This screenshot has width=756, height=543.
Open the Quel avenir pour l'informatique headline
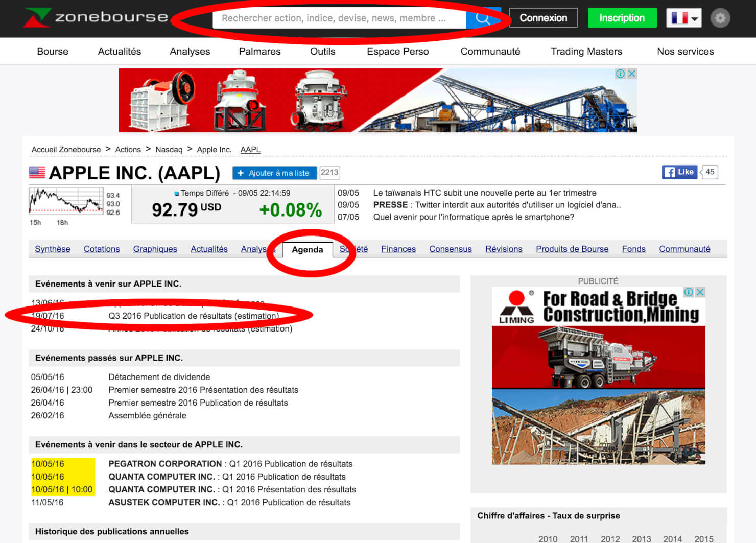474,217
